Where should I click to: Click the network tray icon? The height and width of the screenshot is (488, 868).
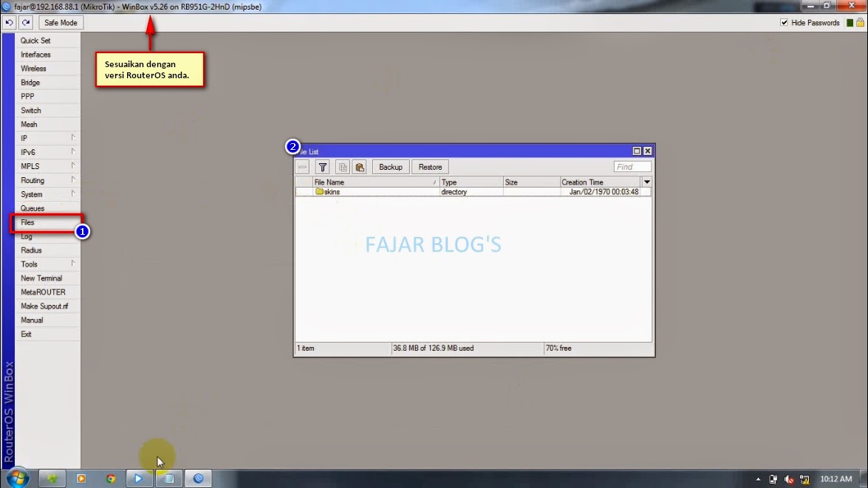805,479
